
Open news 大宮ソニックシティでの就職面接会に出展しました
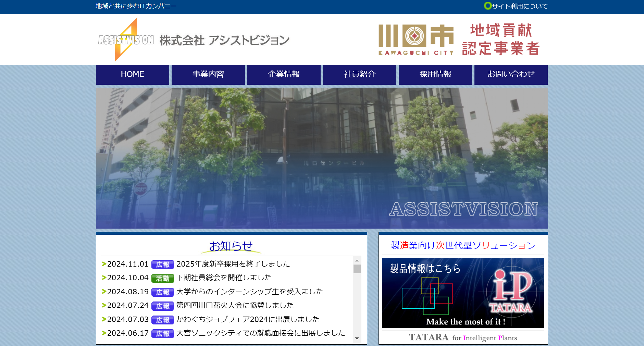(x=261, y=333)
